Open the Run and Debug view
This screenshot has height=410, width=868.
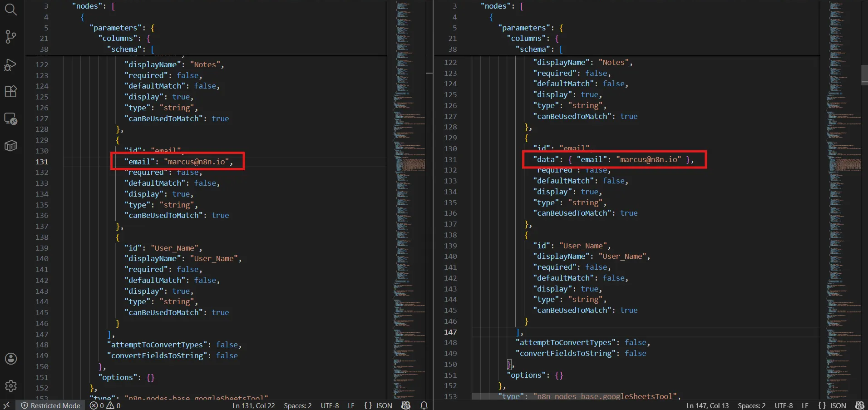pos(10,65)
